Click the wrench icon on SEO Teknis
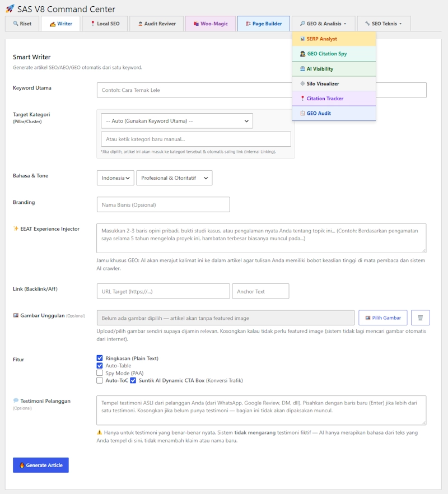Screen dimensions: 448x494 [x=367, y=24]
